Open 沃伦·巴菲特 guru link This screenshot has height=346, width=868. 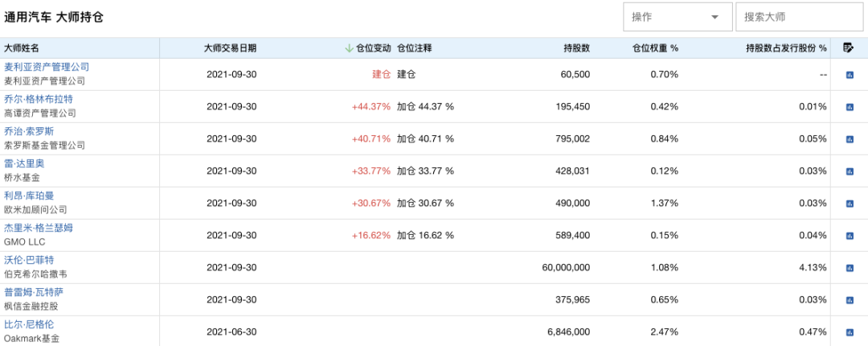(29, 259)
